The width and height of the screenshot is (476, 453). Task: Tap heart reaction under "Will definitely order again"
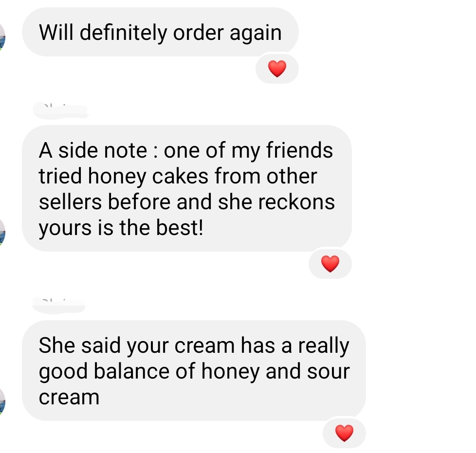pos(277,69)
